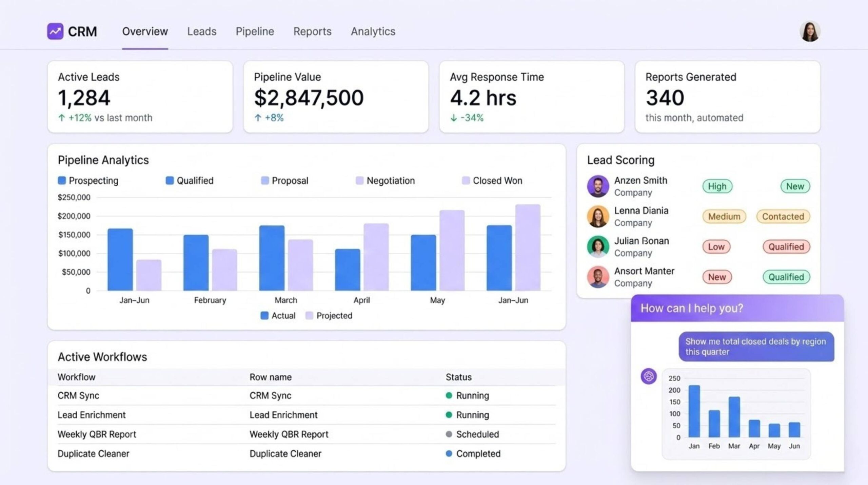Open the Weekly QBR Report workflow
The image size is (868, 485).
click(x=97, y=434)
